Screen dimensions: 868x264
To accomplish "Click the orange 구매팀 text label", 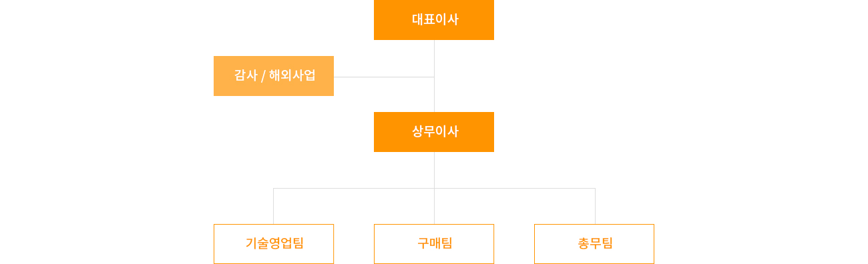I will (x=435, y=243).
